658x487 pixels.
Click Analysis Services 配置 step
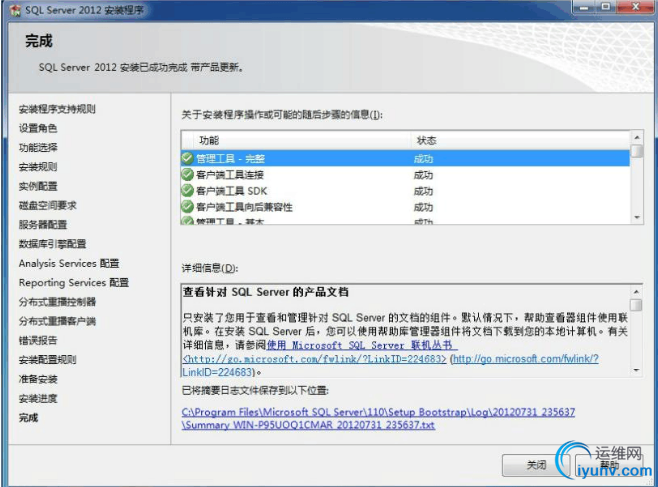tap(69, 263)
